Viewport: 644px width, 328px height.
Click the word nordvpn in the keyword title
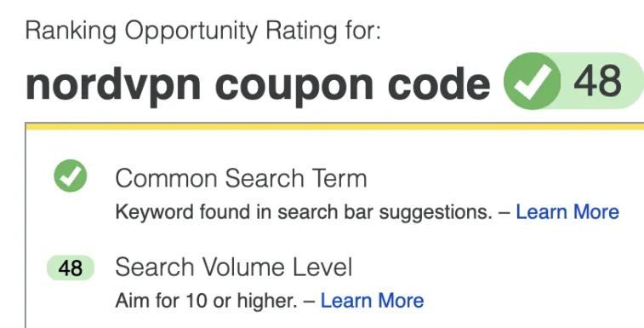point(113,85)
